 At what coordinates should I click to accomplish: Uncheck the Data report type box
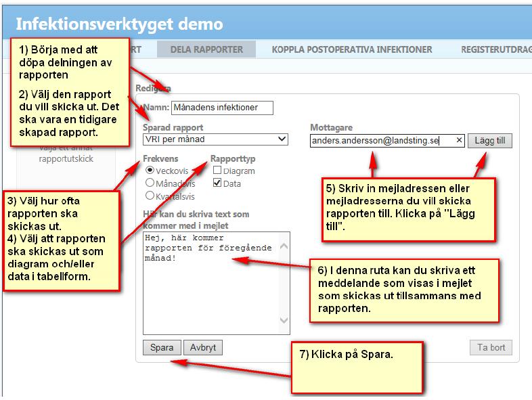(217, 183)
